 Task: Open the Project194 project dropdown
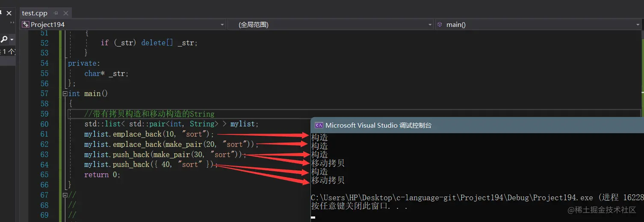click(x=222, y=25)
